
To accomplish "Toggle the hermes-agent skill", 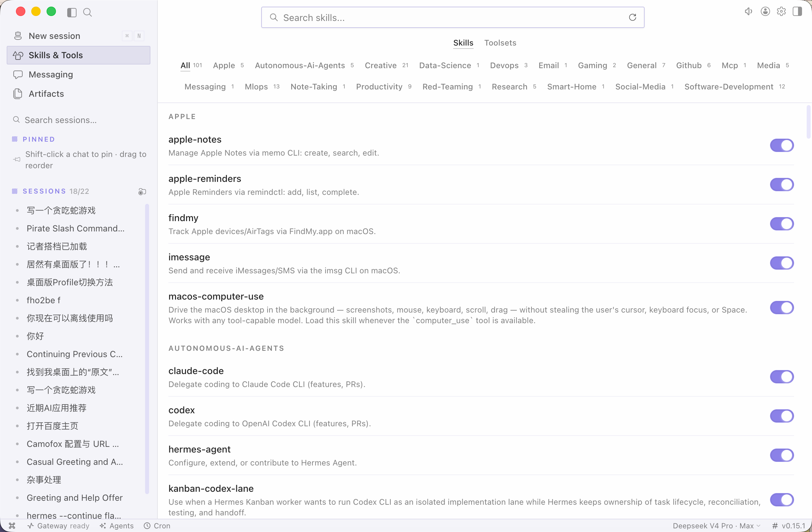I will coord(782,455).
